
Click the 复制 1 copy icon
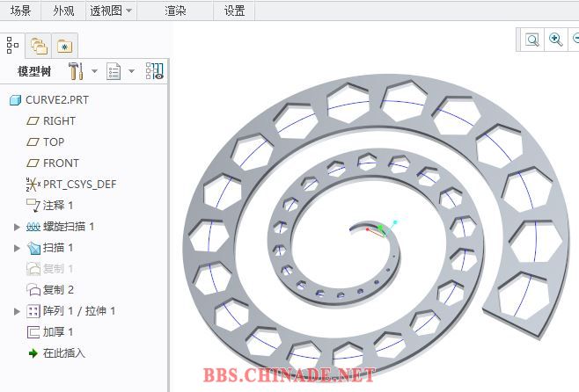tap(33, 269)
